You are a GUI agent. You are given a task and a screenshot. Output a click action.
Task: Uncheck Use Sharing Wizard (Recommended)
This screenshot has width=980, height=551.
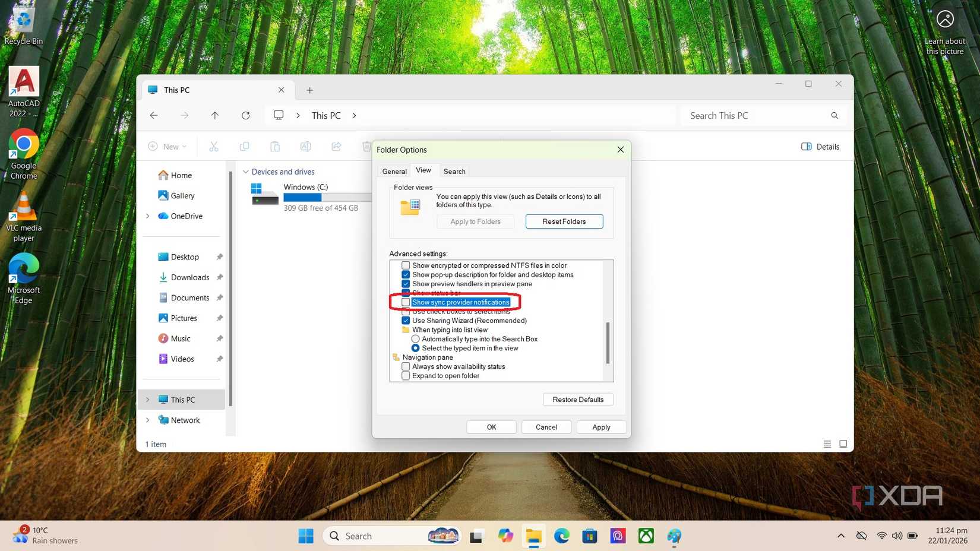click(406, 321)
